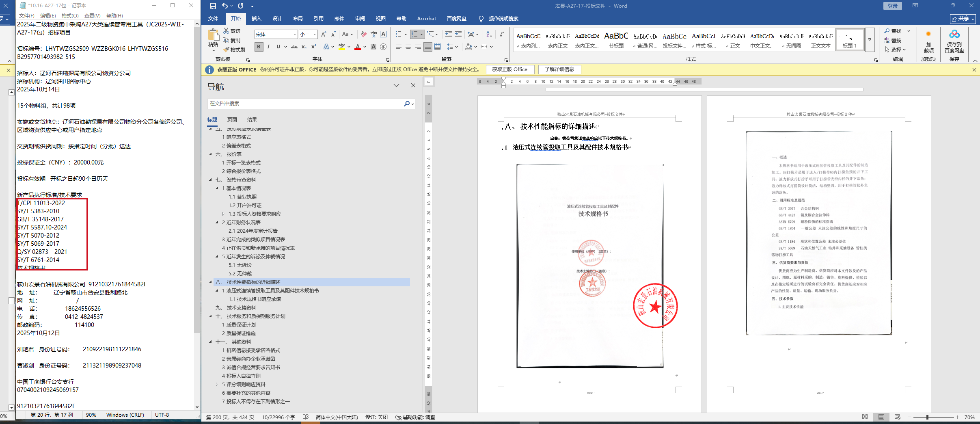Select center paragraph alignment

pyautogui.click(x=408, y=47)
